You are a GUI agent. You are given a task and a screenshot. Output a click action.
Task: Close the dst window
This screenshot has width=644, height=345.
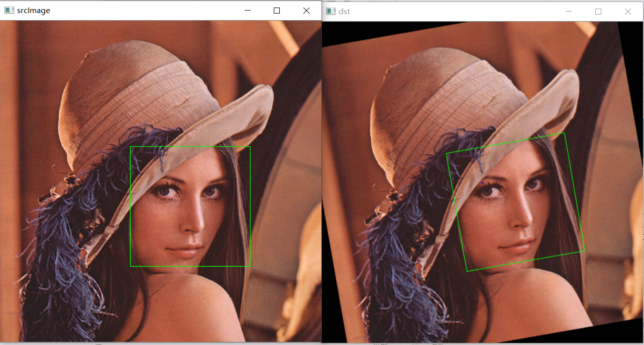[x=628, y=11]
